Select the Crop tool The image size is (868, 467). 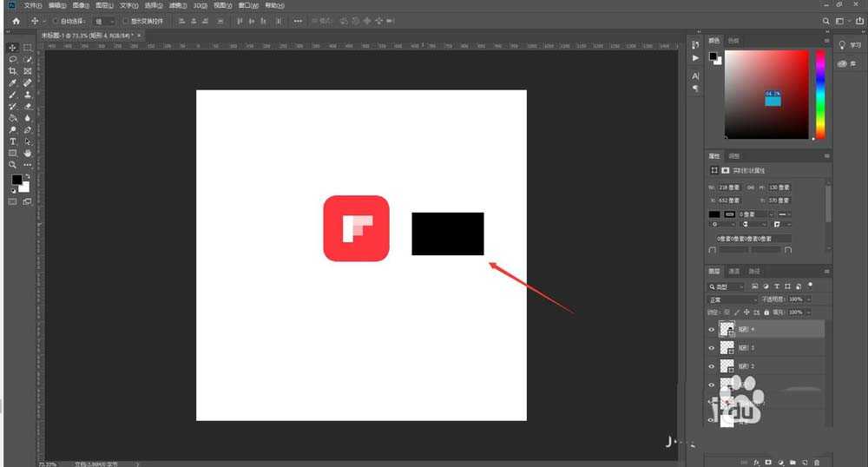[13, 70]
